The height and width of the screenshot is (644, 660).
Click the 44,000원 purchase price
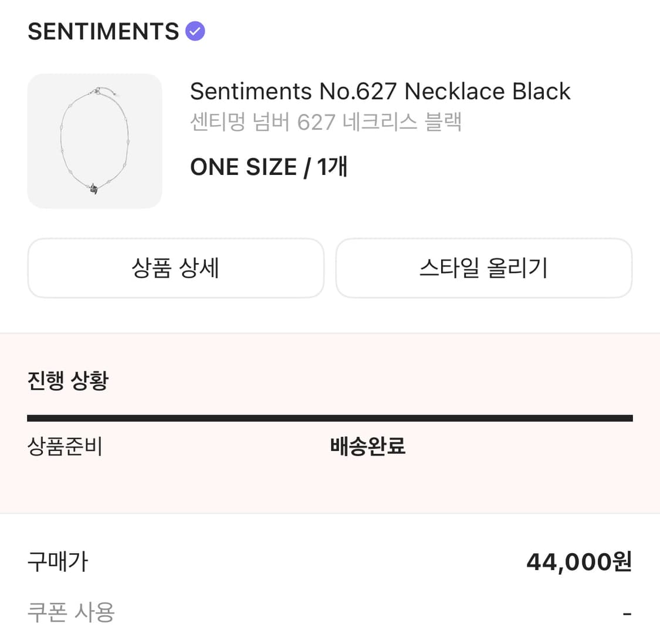pos(578,561)
